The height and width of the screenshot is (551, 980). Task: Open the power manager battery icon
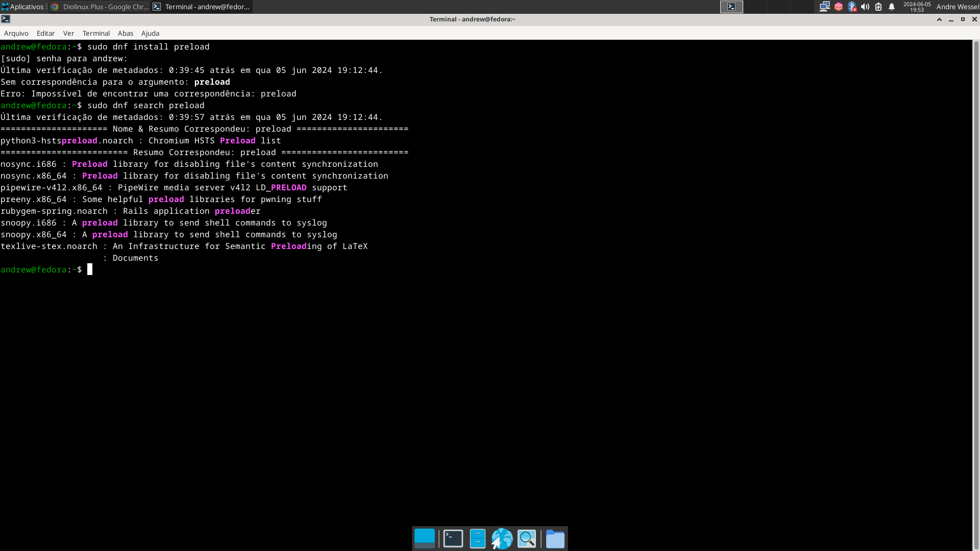point(878,7)
